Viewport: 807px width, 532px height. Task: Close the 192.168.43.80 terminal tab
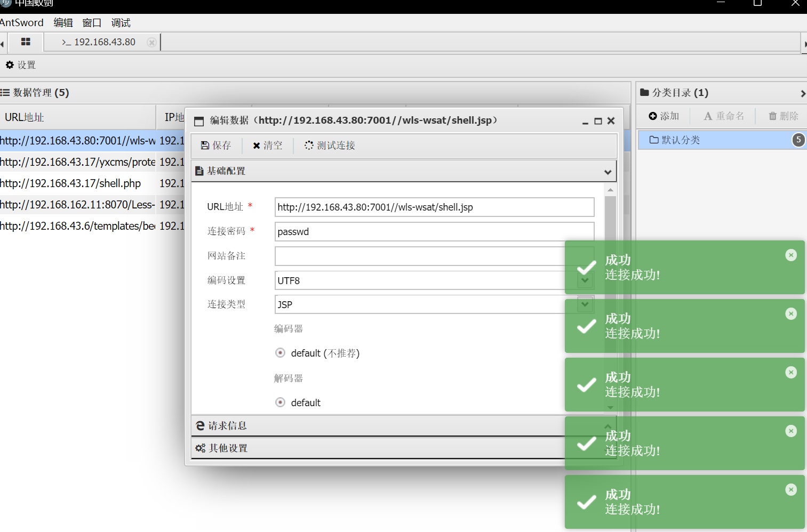click(152, 42)
